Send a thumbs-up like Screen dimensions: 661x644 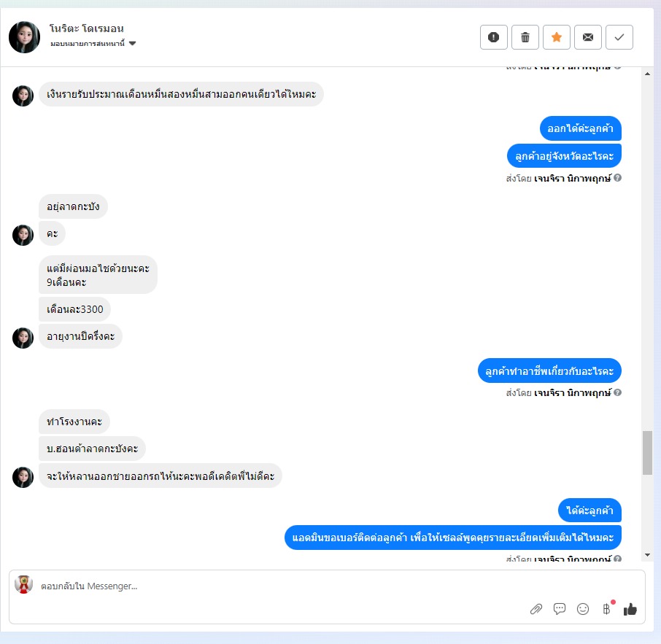630,609
